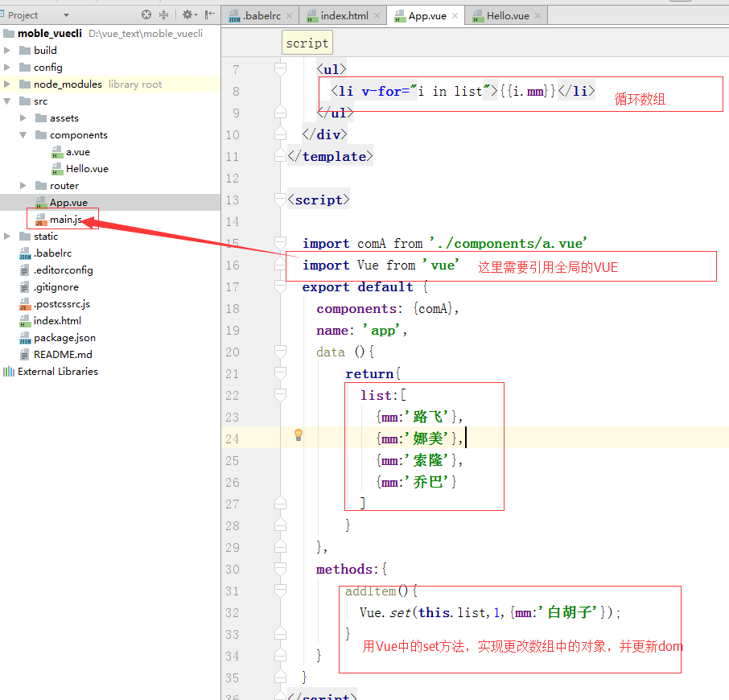Collapse the components folder
The image size is (729, 700).
tap(23, 135)
